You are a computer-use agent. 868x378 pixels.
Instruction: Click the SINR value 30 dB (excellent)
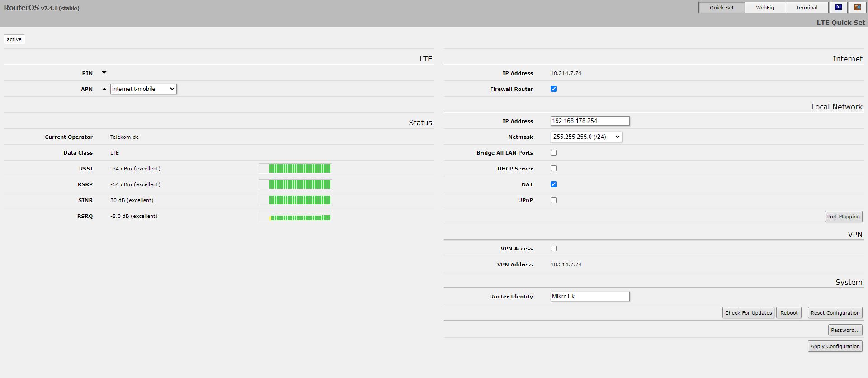coord(132,200)
